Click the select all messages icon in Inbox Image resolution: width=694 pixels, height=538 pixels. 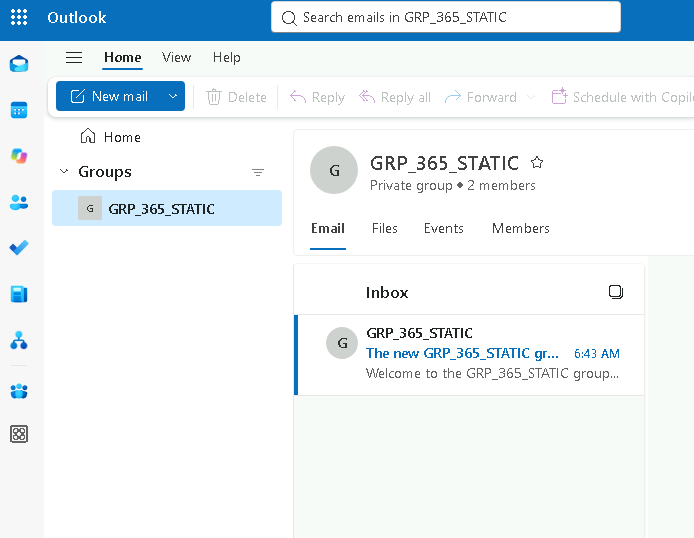[x=616, y=292]
